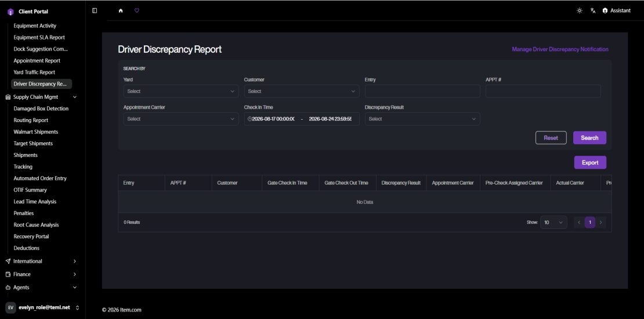Switch theme with the sun icon
The height and width of the screenshot is (319, 644).
coord(580,10)
